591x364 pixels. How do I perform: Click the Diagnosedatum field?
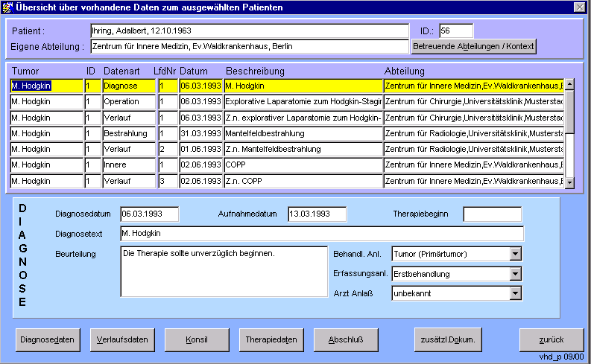pos(150,214)
